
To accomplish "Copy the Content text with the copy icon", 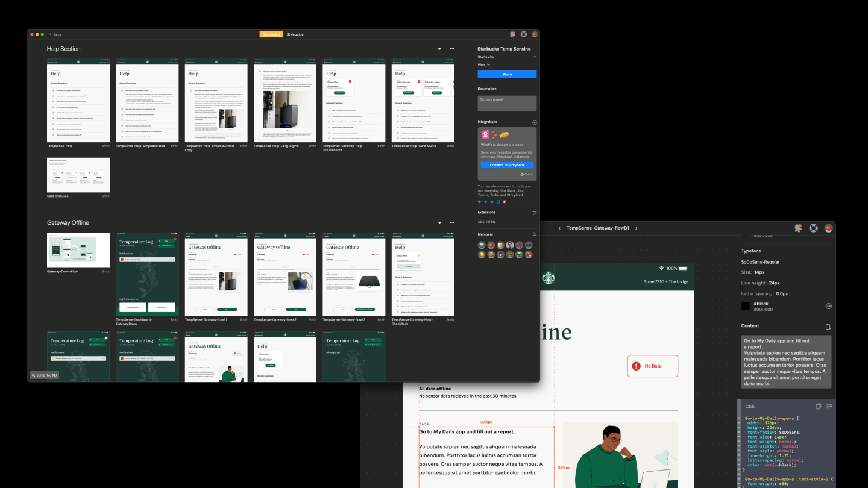I will click(828, 327).
